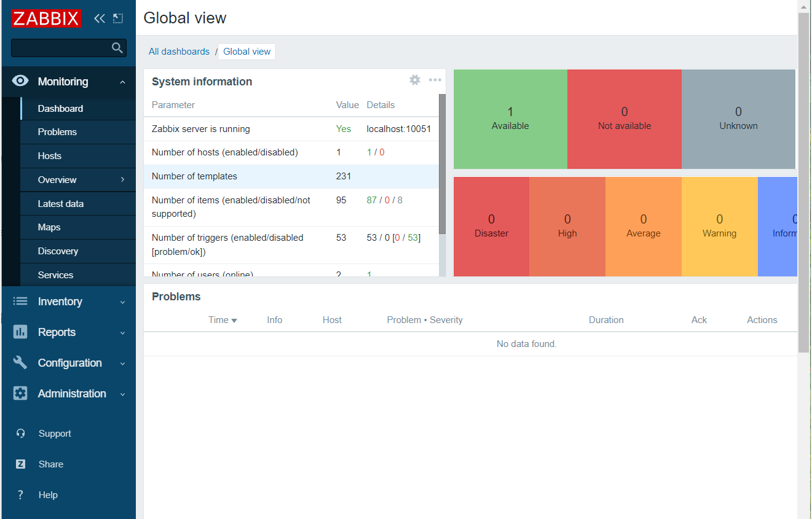The image size is (812, 519).
Task: Open the Time sort dropdown in Problems
Action: [x=223, y=319]
